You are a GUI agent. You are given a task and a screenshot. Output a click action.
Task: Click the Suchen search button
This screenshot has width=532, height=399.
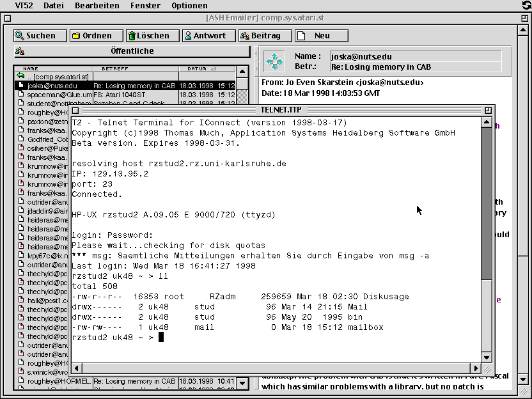pyautogui.click(x=40, y=36)
